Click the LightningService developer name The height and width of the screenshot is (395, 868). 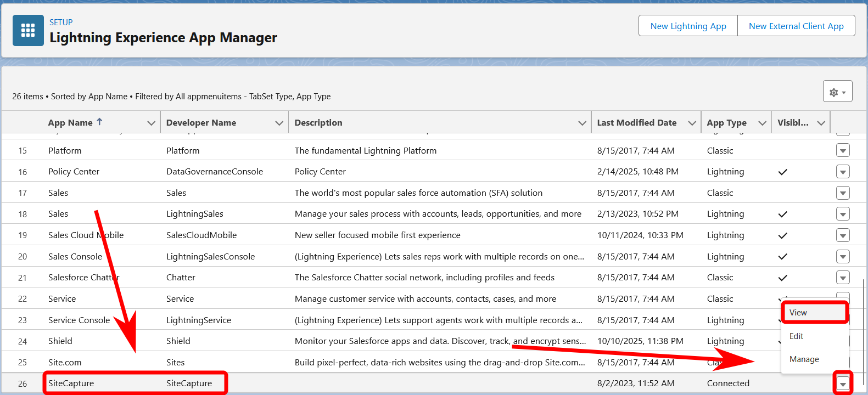199,320
